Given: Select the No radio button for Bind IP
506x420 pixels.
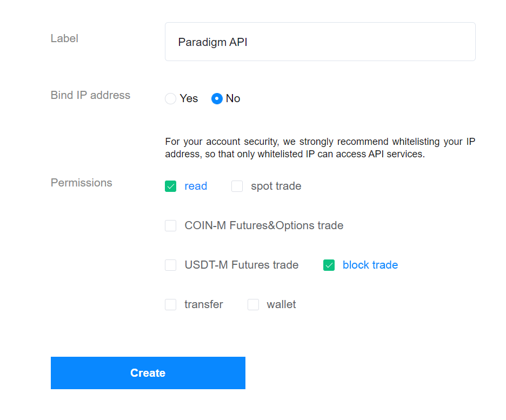Looking at the screenshot, I should coord(217,99).
